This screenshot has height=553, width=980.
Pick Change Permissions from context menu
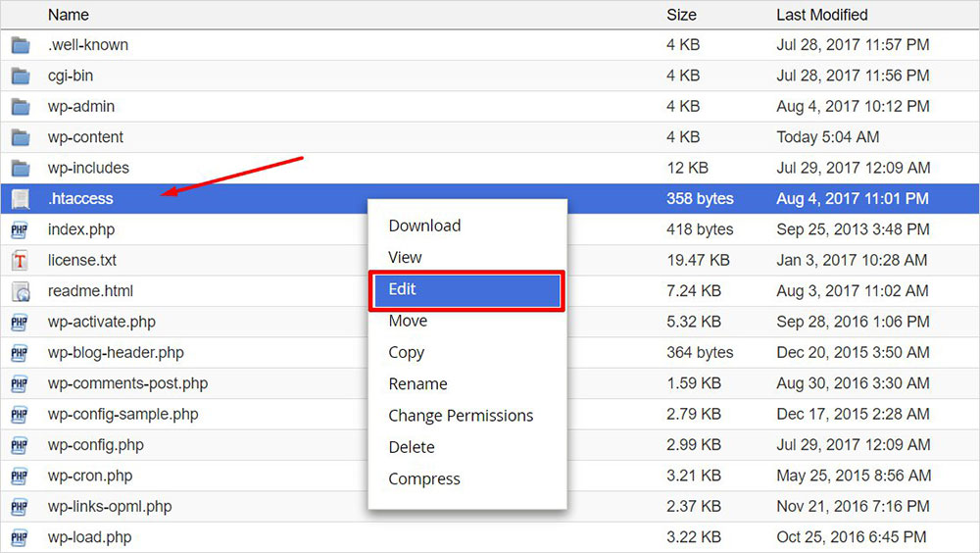point(461,416)
